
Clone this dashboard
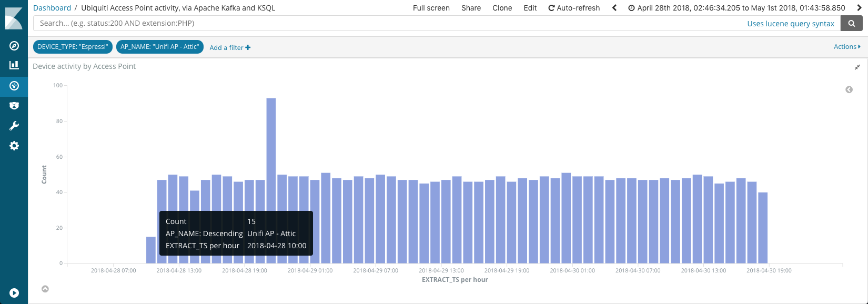(x=502, y=8)
